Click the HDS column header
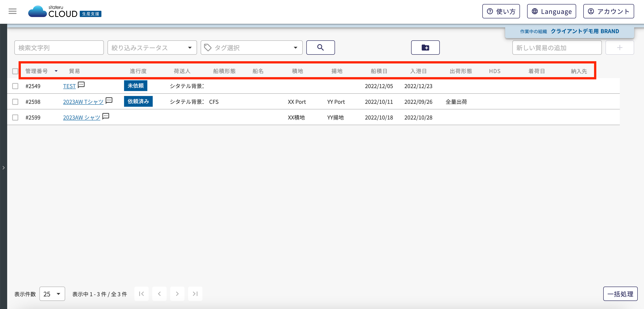This screenshot has height=309, width=644. (495, 71)
